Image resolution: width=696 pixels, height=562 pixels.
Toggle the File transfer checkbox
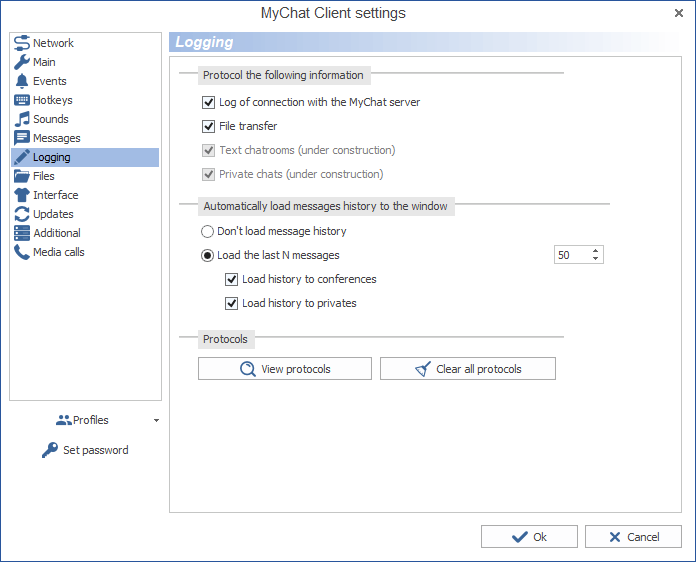(x=209, y=126)
